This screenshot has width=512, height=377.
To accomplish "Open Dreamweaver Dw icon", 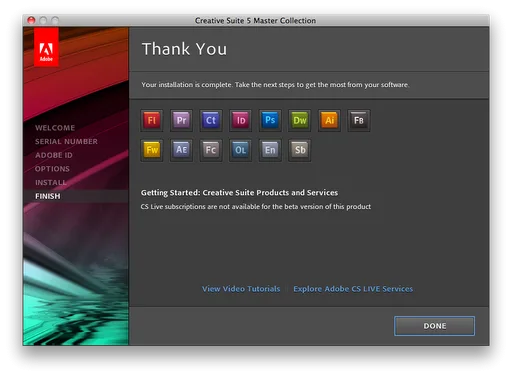I will point(300,120).
